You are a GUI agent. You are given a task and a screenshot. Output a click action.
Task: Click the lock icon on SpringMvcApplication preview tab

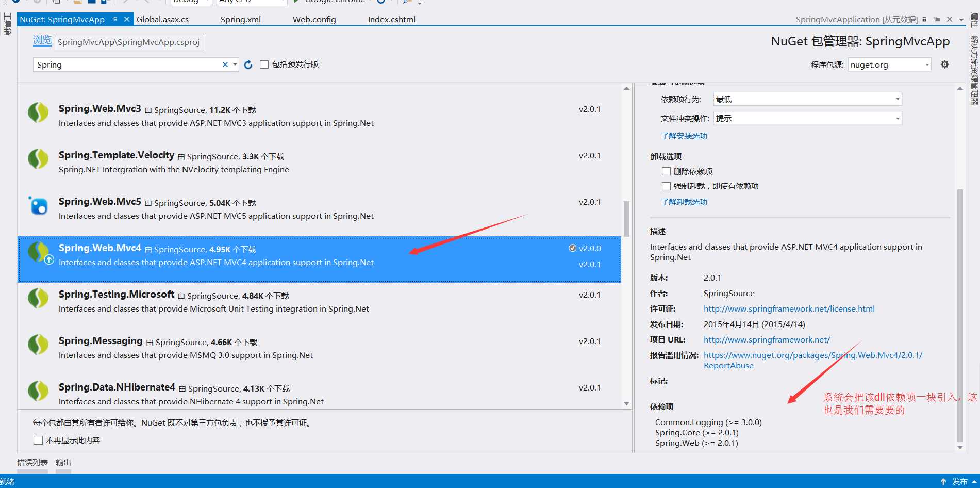[x=924, y=19]
